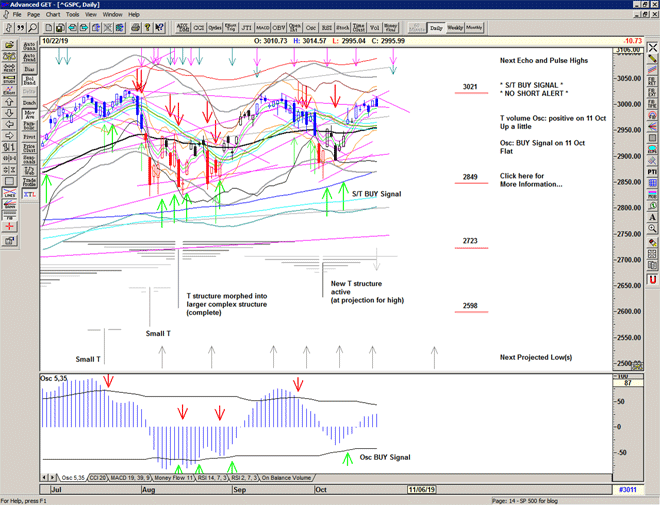660x505 pixels.
Task: Click the up arrow tool icon
Action: [x=9, y=102]
